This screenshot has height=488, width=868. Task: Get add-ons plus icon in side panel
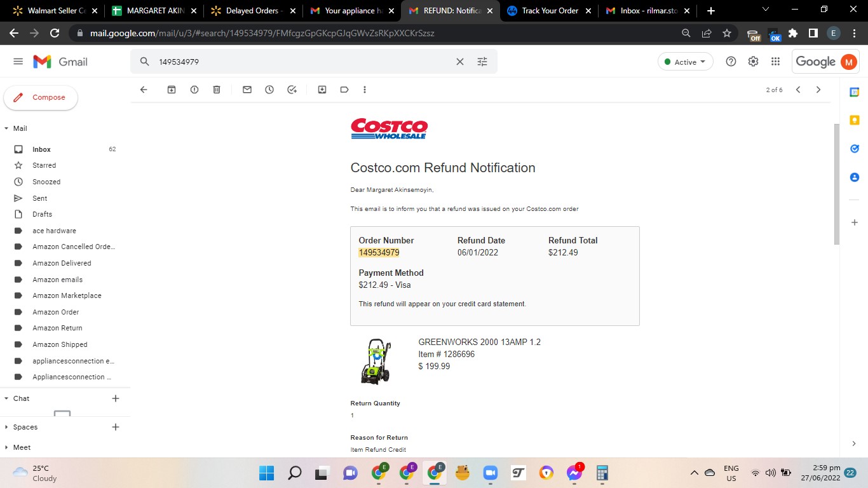click(855, 222)
